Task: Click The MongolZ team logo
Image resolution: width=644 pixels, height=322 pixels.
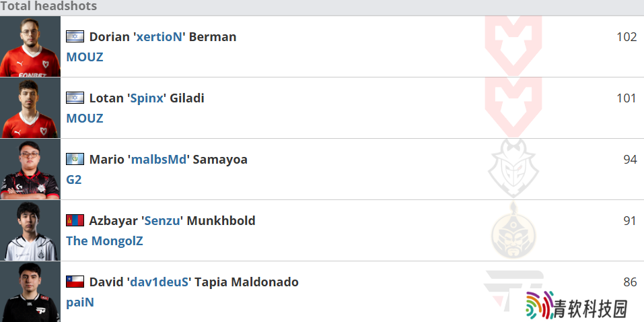Action: pos(513,230)
